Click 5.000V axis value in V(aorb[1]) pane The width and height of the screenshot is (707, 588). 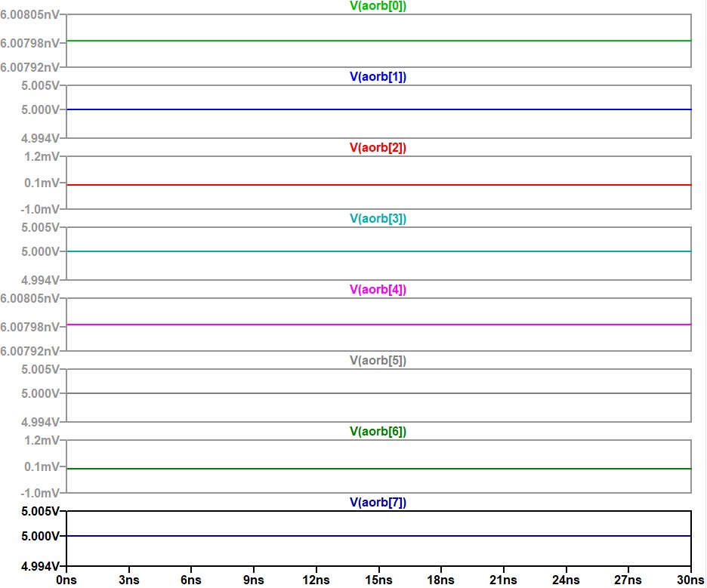(40, 110)
